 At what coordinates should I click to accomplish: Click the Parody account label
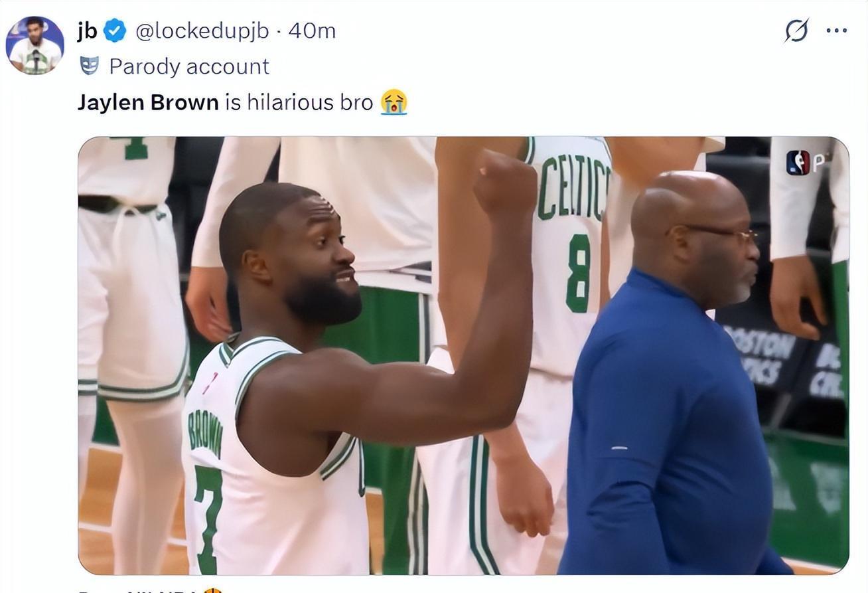click(189, 66)
